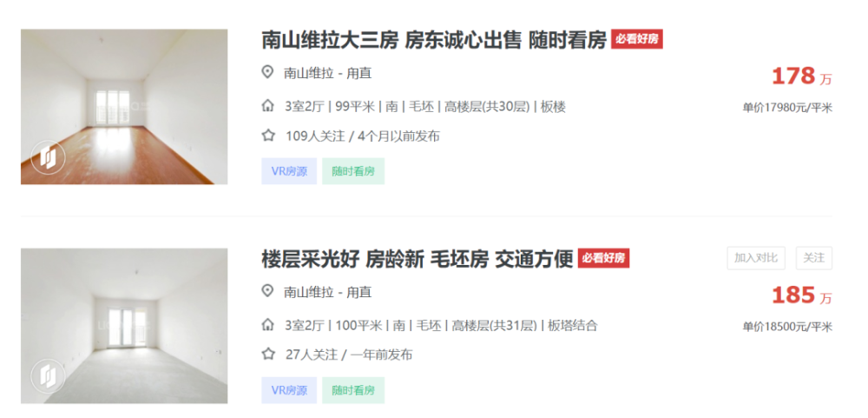Click the 甪直 area link in the 178万 listing
The height and width of the screenshot is (418, 868).
359,73
